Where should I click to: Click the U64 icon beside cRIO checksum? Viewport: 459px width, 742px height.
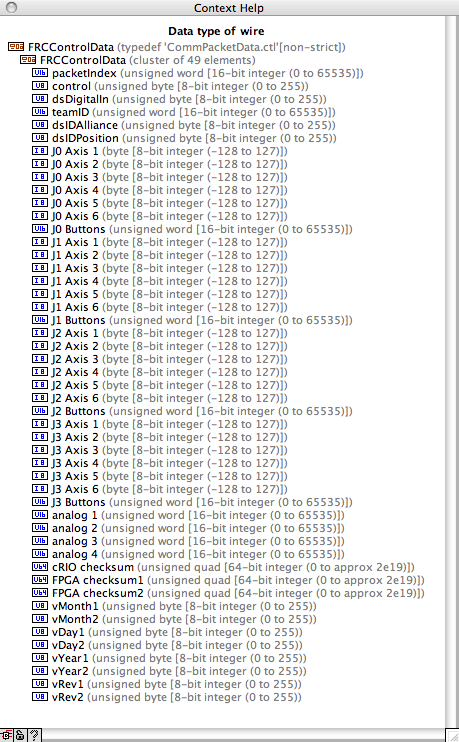tap(40, 566)
